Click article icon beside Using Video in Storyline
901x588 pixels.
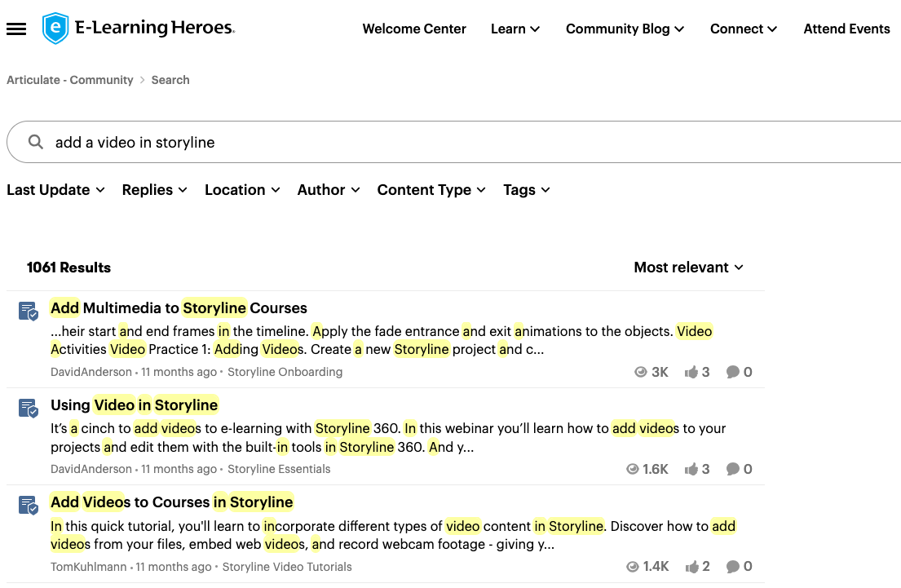pos(29,408)
